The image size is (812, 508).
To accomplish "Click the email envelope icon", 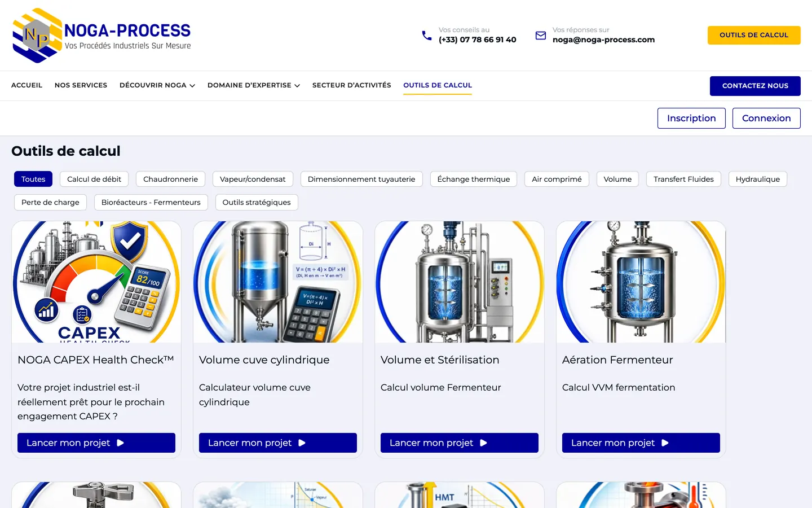I will click(541, 36).
